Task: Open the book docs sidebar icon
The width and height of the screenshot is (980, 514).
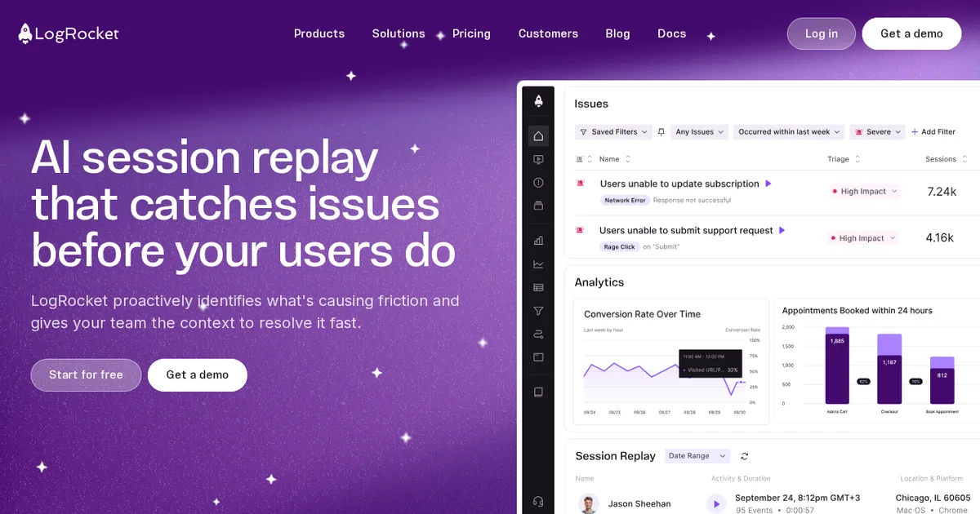Action: point(538,392)
